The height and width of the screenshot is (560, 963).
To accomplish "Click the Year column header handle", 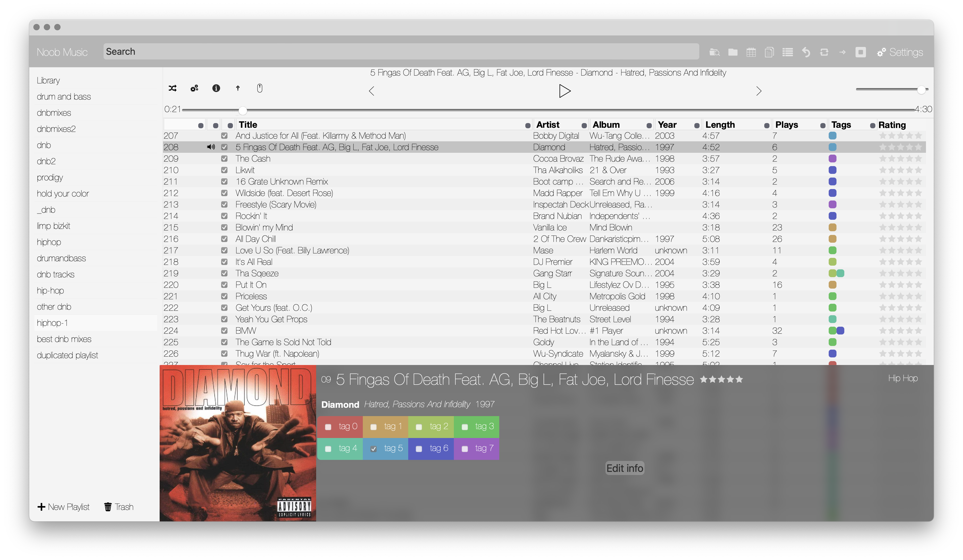I will point(649,125).
